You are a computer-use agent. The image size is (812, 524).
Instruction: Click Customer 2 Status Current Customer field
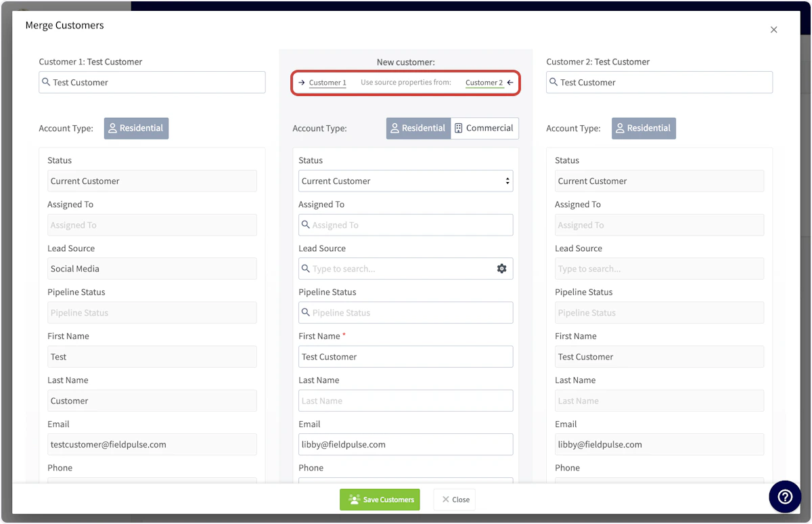click(660, 181)
